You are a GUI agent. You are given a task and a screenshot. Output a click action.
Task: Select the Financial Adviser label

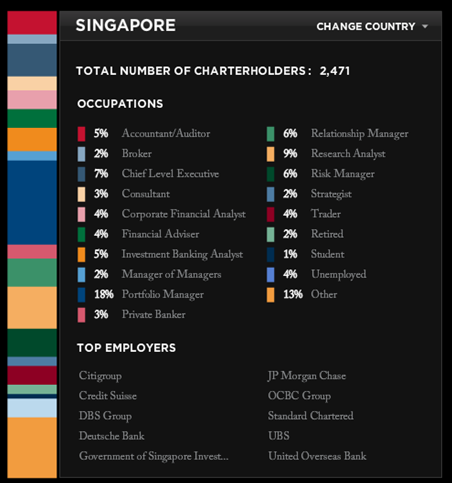pyautogui.click(x=160, y=234)
